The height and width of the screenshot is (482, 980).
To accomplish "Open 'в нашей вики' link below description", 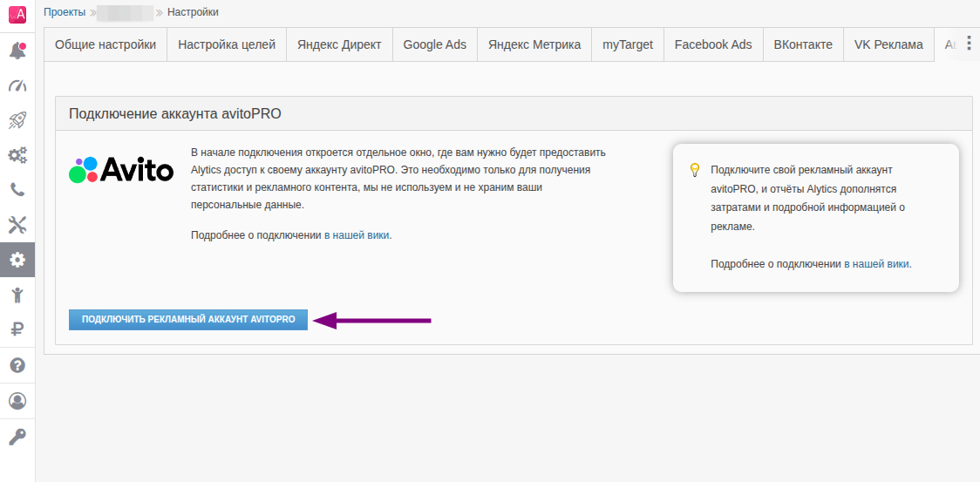I will click(x=357, y=235).
